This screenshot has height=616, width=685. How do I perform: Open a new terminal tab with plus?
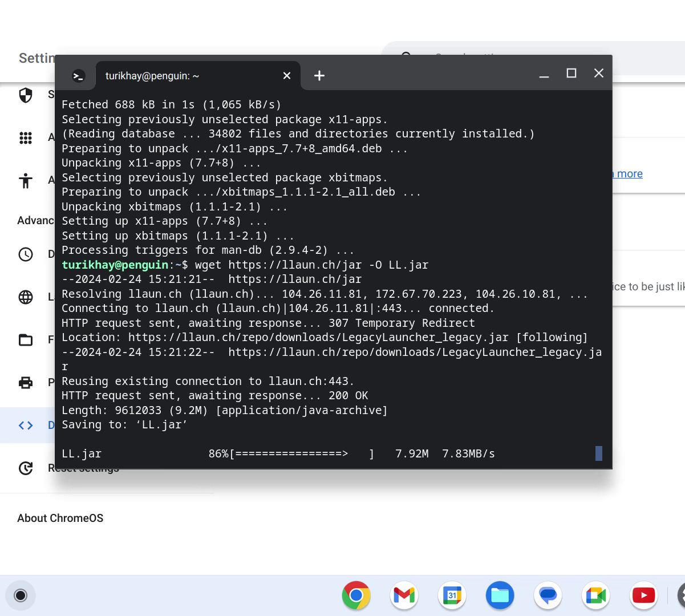[x=319, y=76]
